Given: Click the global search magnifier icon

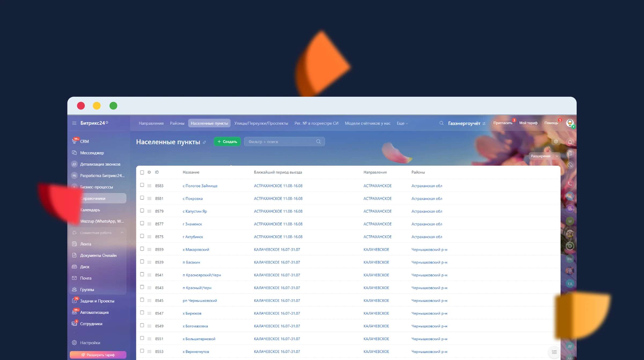Looking at the screenshot, I should [x=441, y=123].
